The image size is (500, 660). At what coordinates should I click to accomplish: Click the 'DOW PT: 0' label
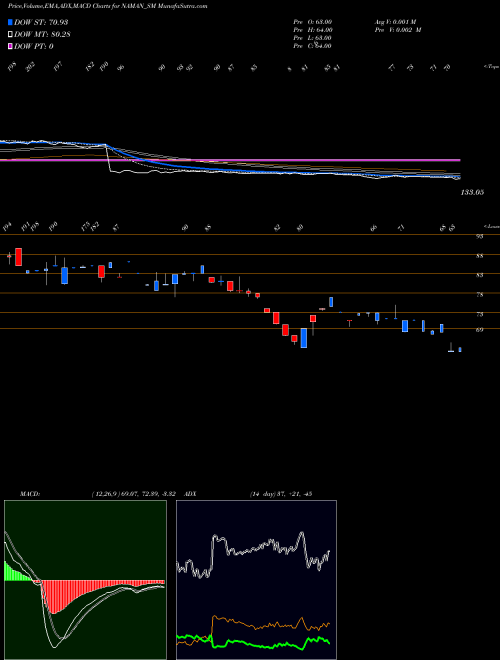34,46
